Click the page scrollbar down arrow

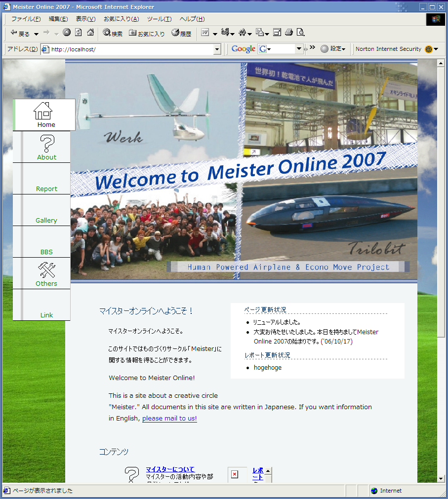point(441,479)
